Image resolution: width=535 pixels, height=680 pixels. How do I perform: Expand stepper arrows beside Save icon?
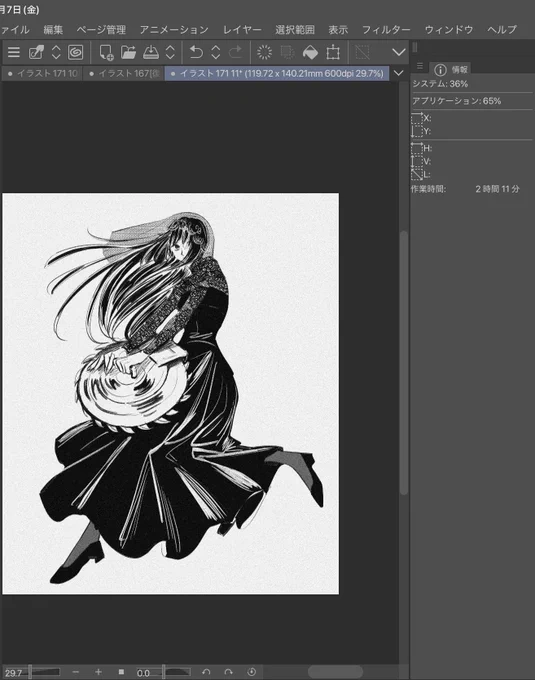[170, 52]
